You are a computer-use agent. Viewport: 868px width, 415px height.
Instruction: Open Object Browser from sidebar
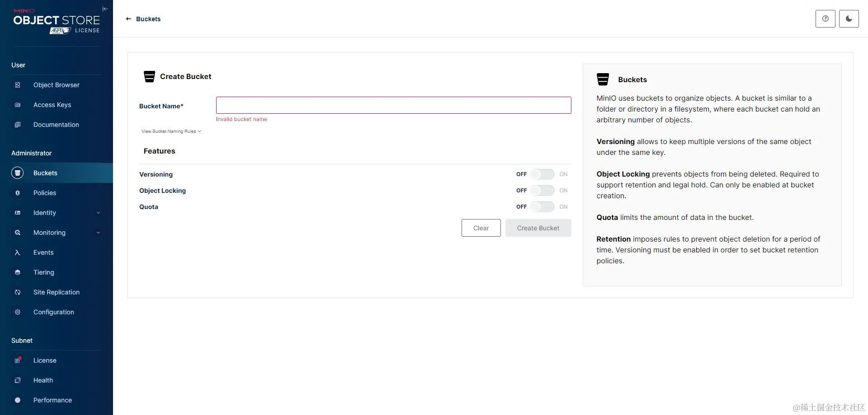pos(57,85)
